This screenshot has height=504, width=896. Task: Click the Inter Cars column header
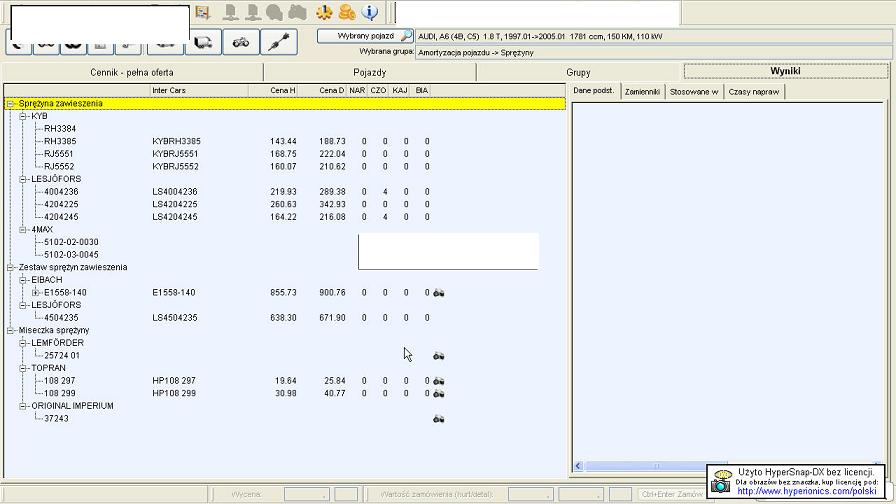(199, 90)
